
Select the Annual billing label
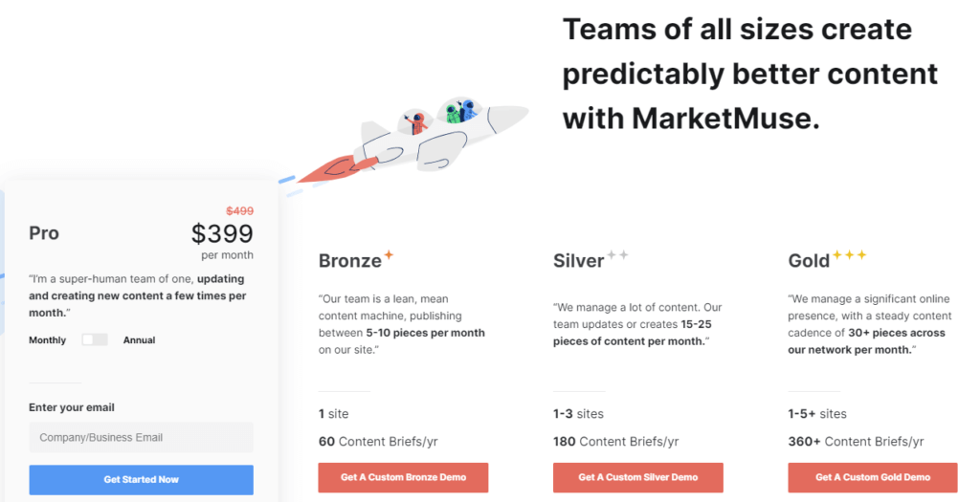[x=139, y=340]
